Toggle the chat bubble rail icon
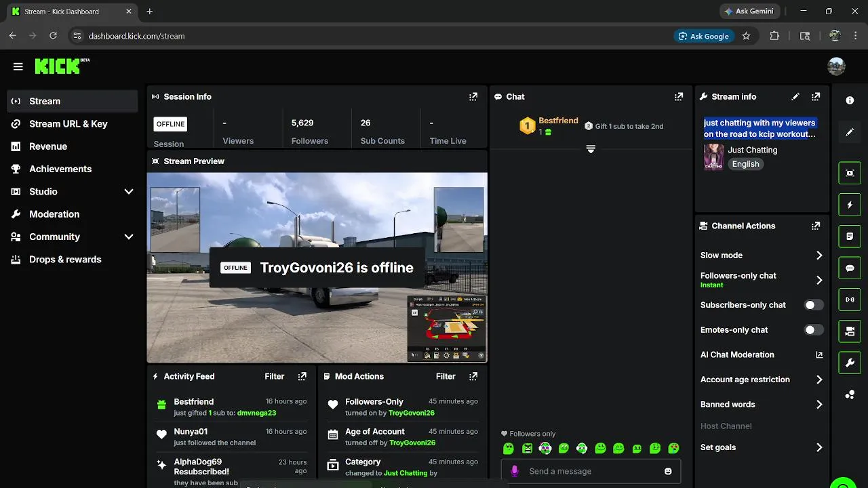Image resolution: width=868 pixels, height=488 pixels. coord(850,268)
